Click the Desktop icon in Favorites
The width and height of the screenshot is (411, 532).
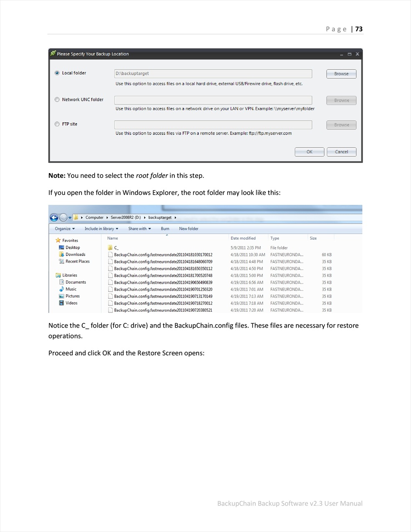[x=61, y=247]
